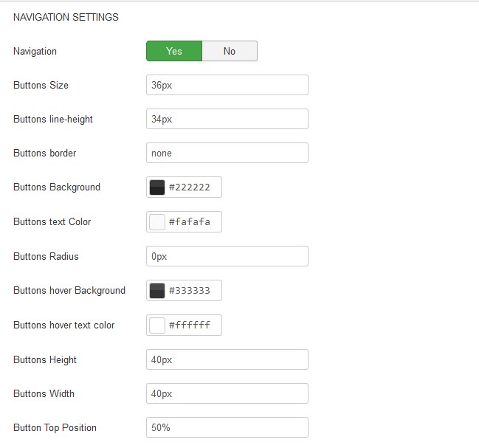Image resolution: width=479 pixels, height=448 pixels.
Task: Disable navigation with the No button
Action: coord(230,51)
